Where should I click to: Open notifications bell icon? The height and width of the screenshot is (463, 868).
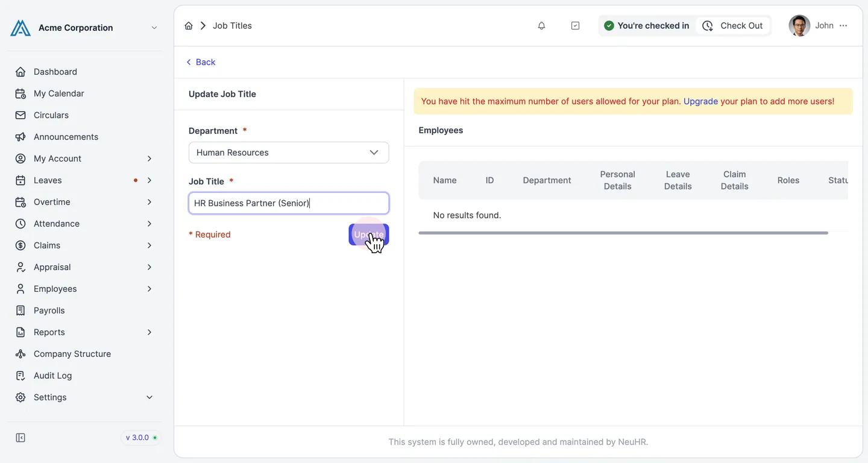pos(541,26)
